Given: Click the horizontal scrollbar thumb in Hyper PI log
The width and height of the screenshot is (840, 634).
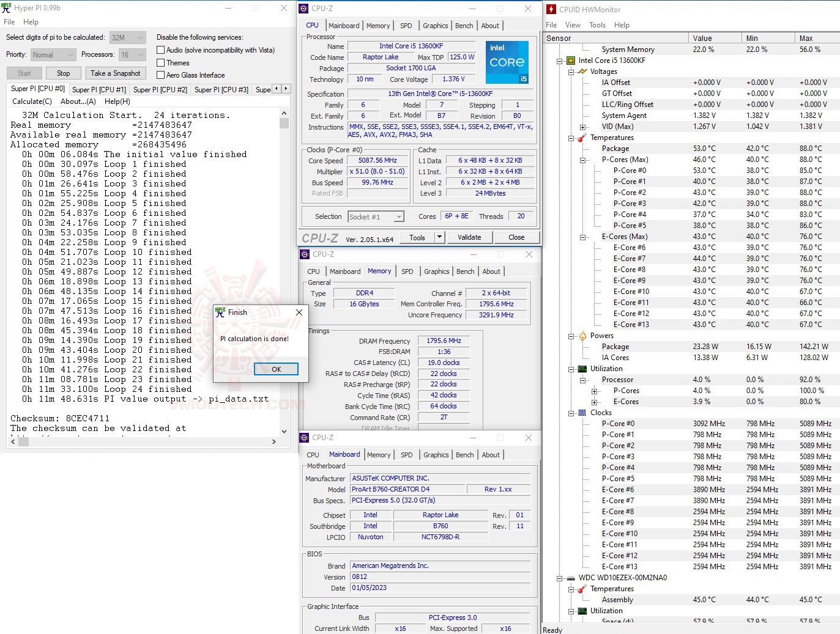Looking at the screenshot, I should pyautogui.click(x=24, y=441).
